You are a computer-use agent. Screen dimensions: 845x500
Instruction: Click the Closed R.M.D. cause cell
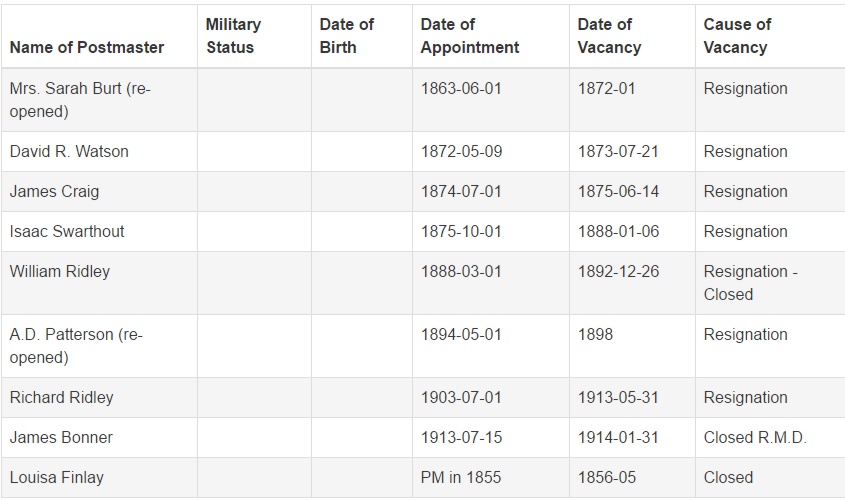pyautogui.click(x=755, y=438)
